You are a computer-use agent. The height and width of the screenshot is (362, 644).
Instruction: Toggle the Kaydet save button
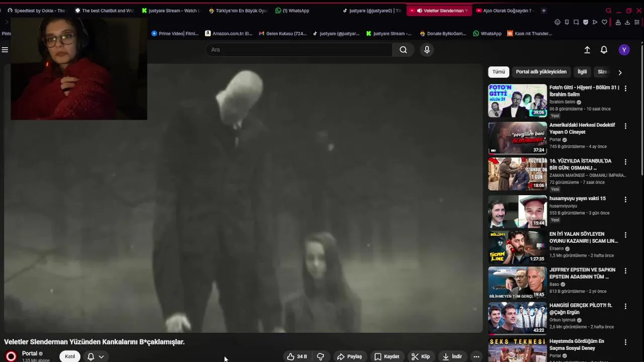coord(387,356)
